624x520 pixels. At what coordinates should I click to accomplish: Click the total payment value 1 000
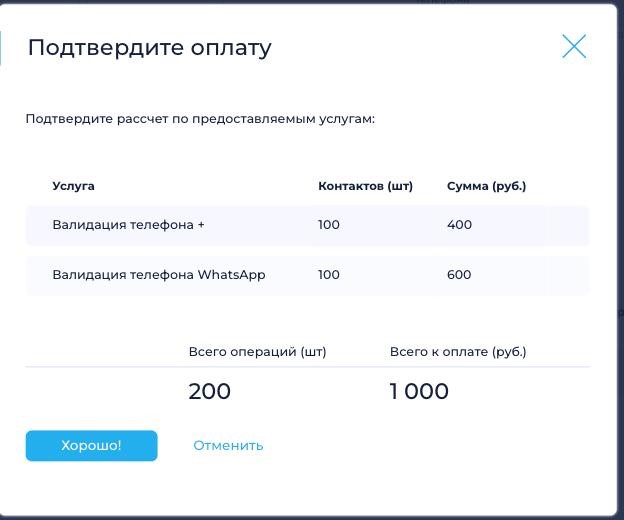419,391
